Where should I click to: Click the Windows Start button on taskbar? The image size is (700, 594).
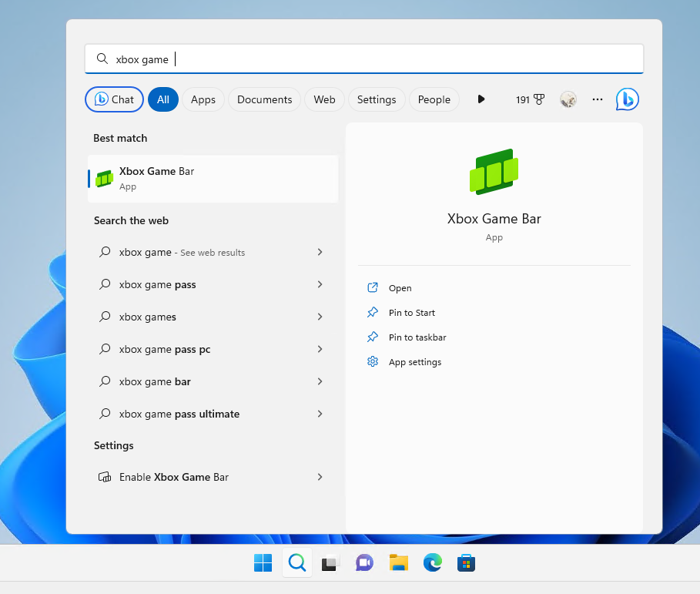click(x=263, y=562)
